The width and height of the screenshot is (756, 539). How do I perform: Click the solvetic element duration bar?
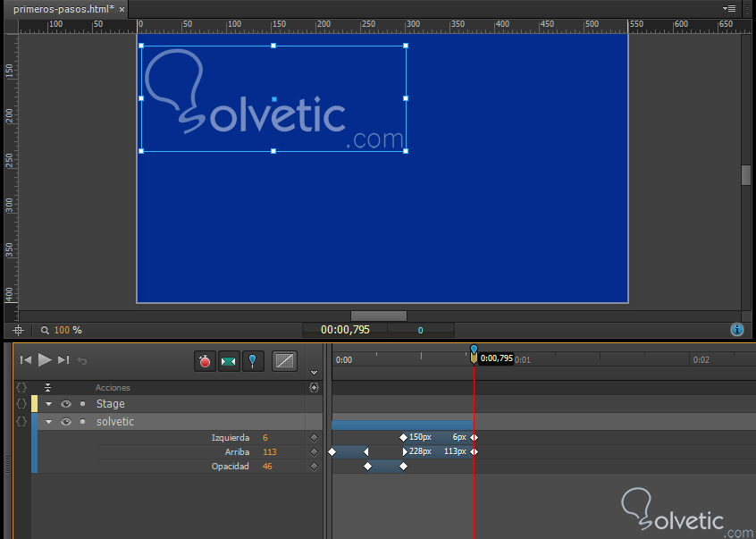(x=403, y=425)
